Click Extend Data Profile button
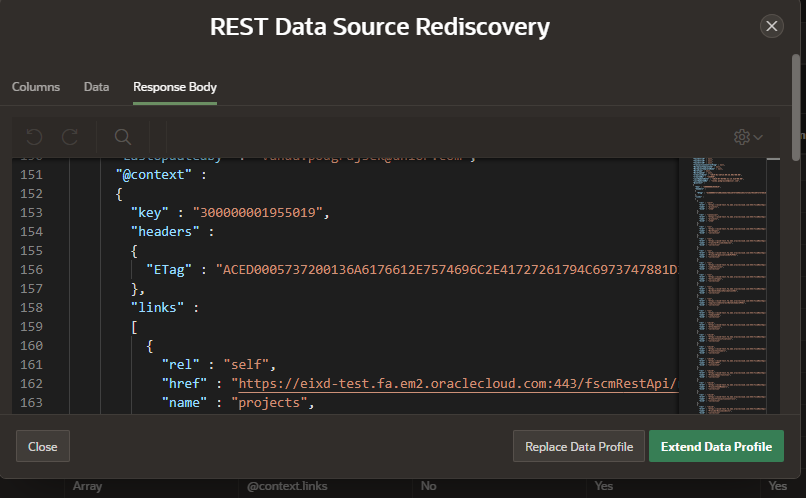Screen dimensions: 806x498 pos(716,446)
